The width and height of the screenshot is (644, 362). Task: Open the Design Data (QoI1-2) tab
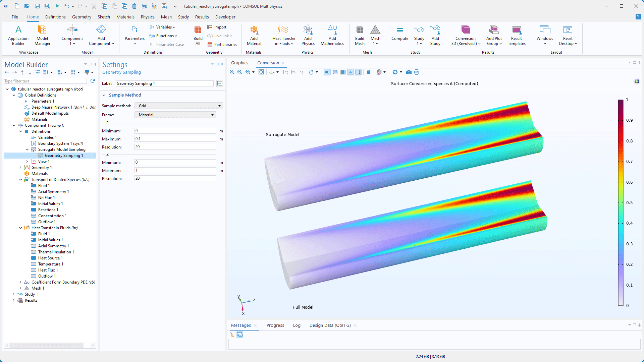pos(330,325)
